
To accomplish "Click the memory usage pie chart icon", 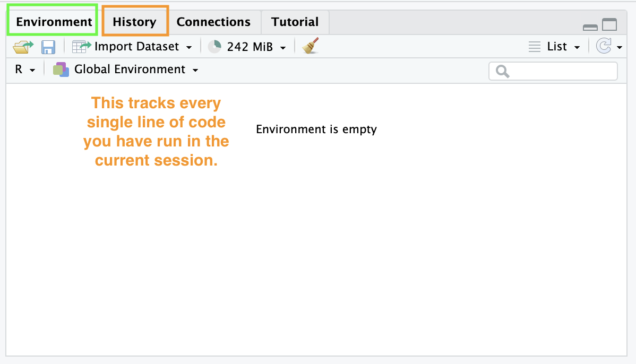I will 214,47.
